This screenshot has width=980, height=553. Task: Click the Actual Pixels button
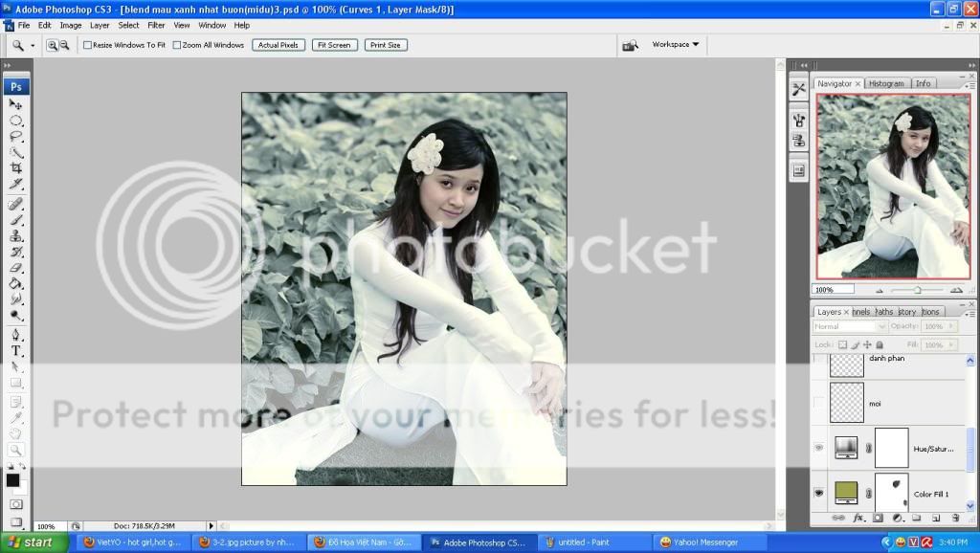pos(278,45)
